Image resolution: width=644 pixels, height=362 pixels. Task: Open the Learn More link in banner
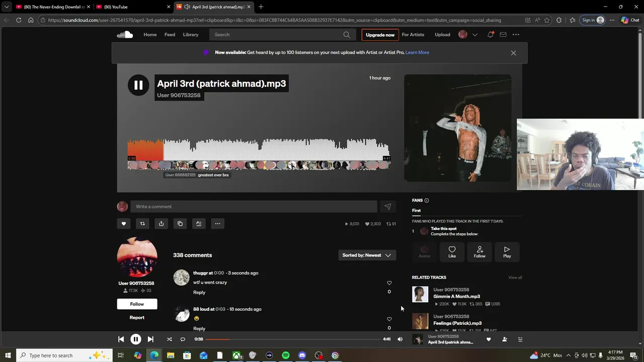[x=417, y=52]
